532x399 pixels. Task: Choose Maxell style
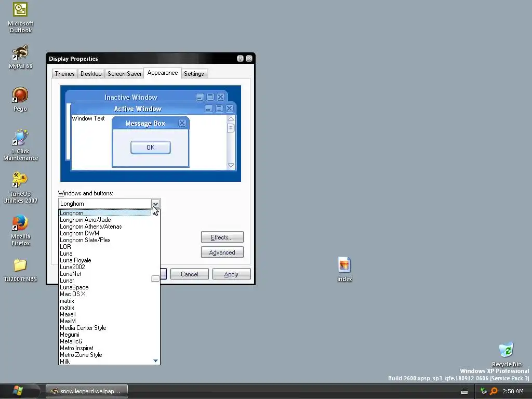(x=105, y=314)
